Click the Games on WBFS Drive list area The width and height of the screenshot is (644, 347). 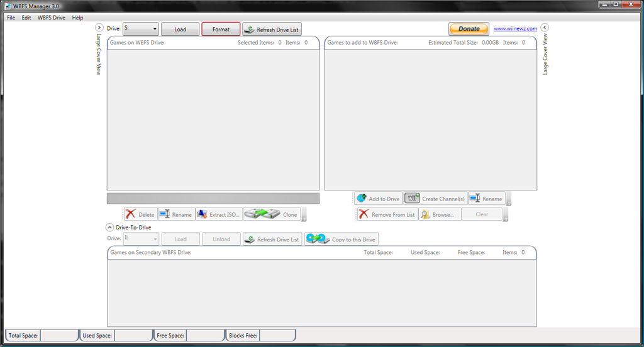213,119
